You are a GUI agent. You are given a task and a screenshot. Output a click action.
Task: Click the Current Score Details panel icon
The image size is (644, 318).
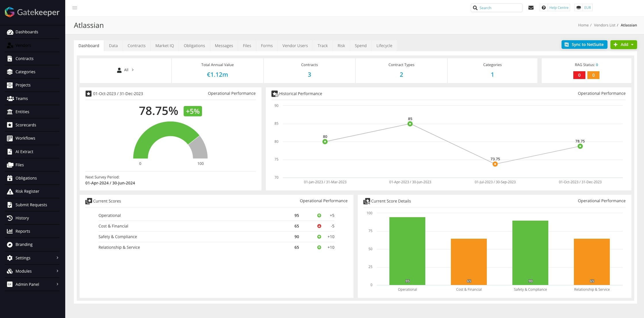[367, 201]
